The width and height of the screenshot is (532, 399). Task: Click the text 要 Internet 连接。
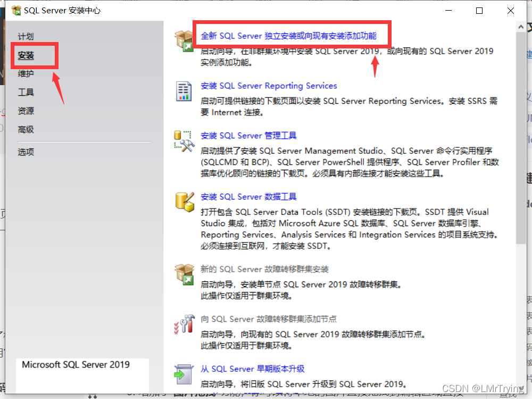pos(232,112)
